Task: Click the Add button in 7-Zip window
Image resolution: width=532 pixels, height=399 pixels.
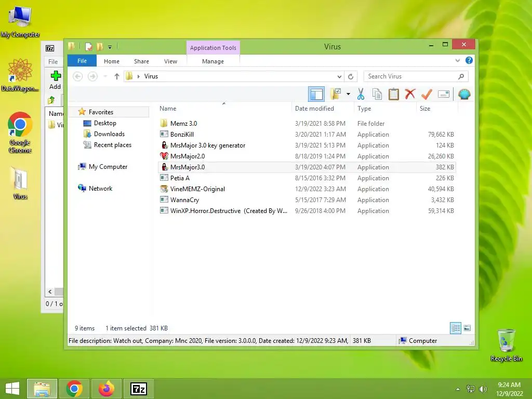Action: point(55,81)
